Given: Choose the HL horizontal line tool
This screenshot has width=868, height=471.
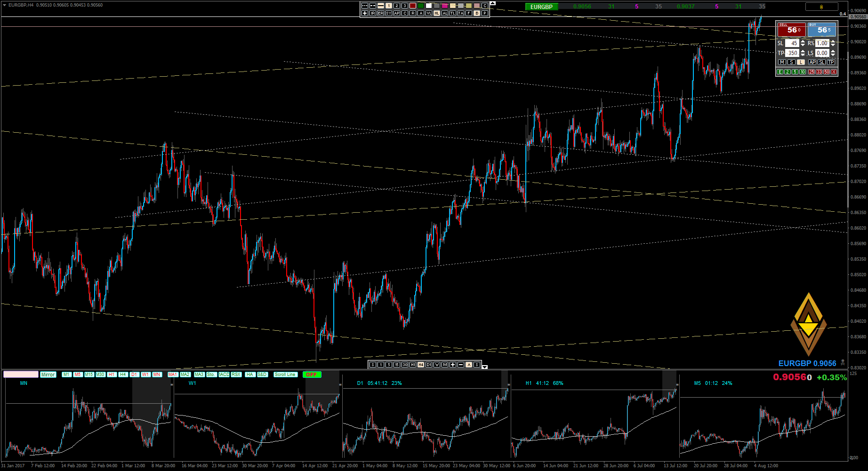Looking at the screenshot, I should 437,13.
